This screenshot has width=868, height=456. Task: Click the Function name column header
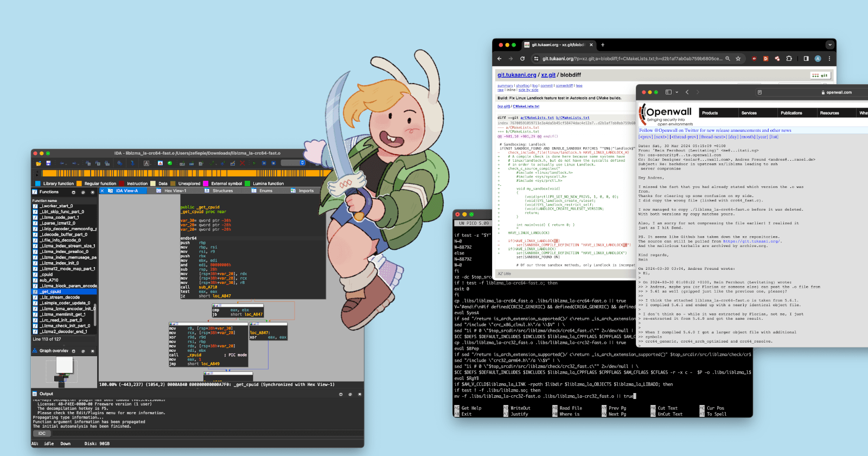(x=64, y=200)
